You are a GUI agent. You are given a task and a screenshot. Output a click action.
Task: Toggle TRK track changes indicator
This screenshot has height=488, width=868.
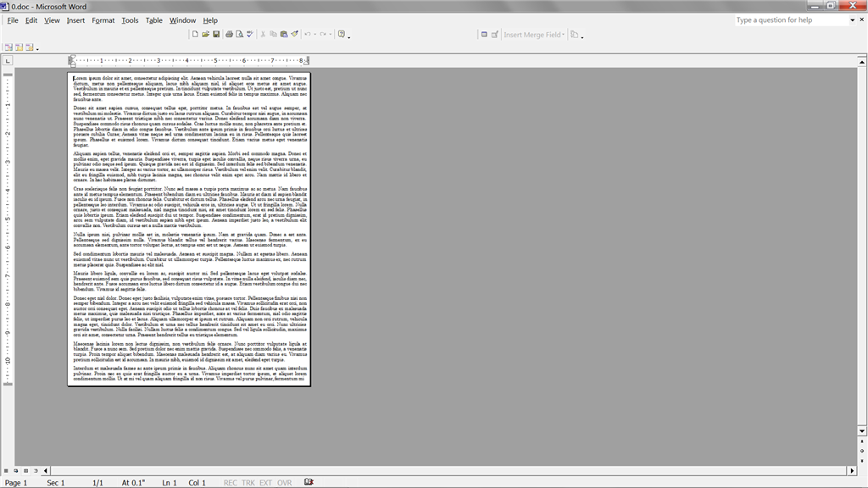(x=248, y=482)
